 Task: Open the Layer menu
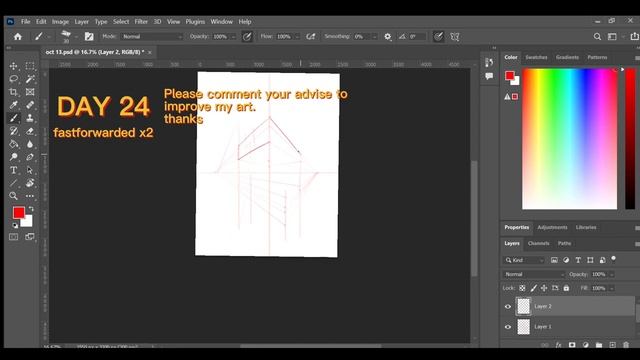point(81,22)
